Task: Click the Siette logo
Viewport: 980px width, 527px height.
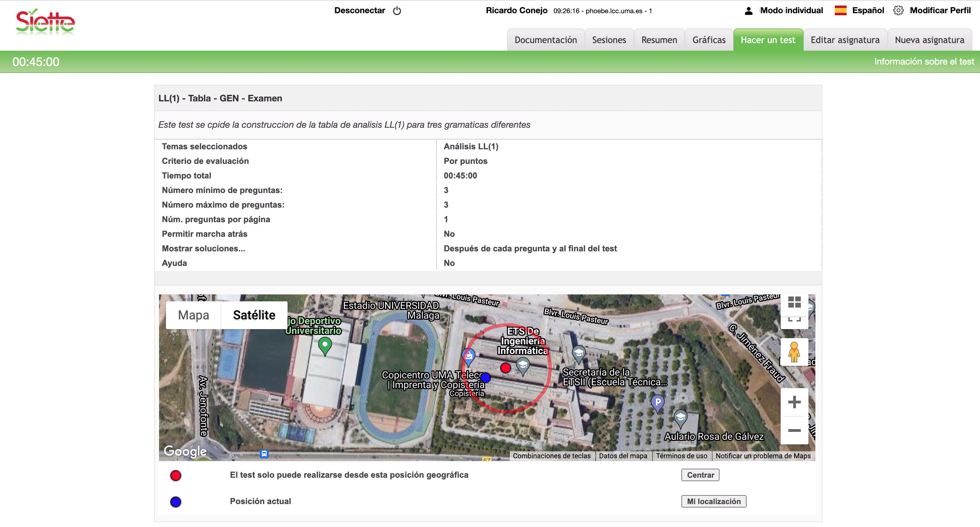Action: pos(45,22)
